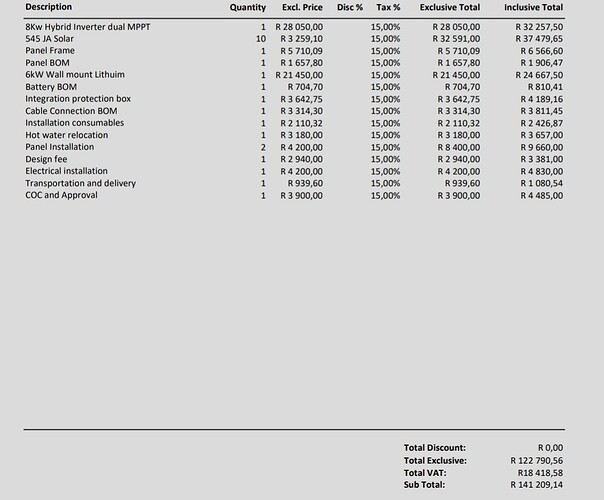Select the Total Discount value R 0,00
604x500 pixels.
[x=550, y=448]
